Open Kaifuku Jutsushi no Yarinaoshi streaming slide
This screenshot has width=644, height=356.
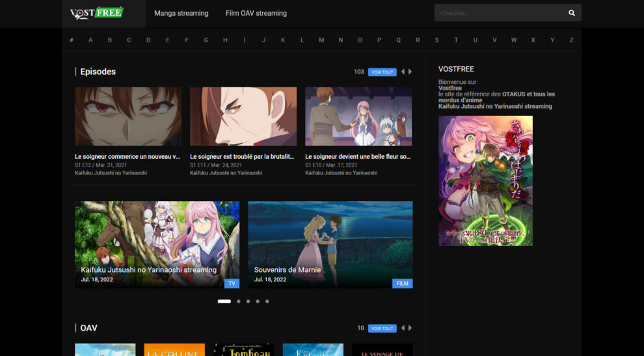(157, 245)
